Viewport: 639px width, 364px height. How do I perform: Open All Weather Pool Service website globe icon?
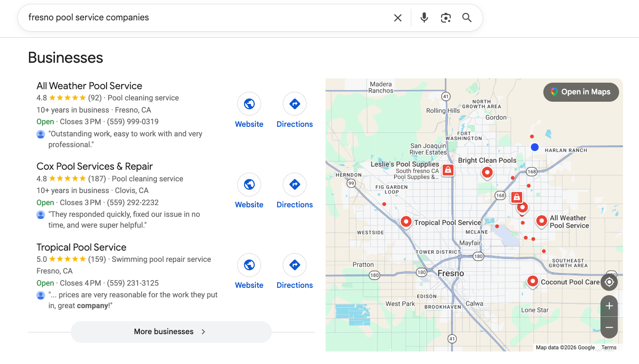pyautogui.click(x=249, y=104)
